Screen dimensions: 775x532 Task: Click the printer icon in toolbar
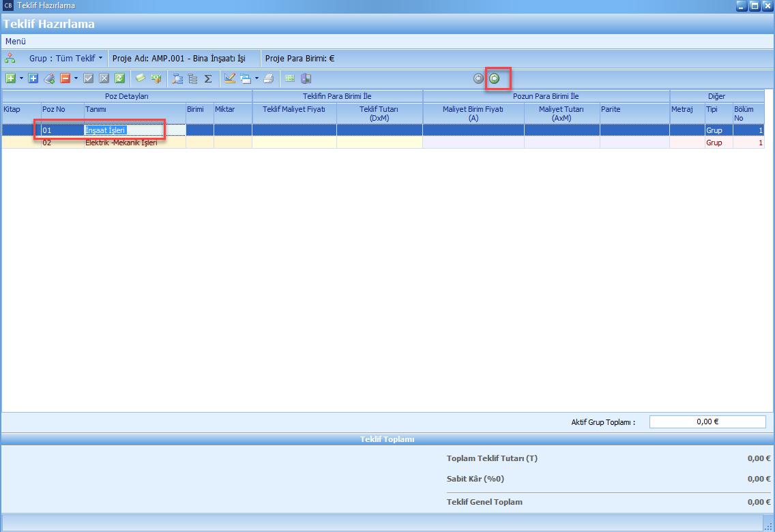(269, 78)
